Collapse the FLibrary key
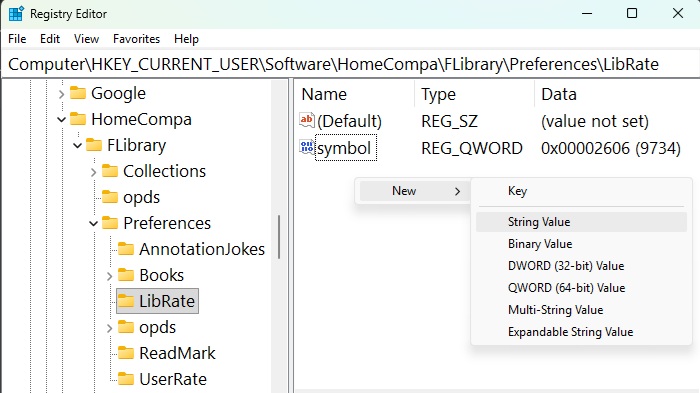Viewport: 700px width, 393px height. pyautogui.click(x=78, y=145)
